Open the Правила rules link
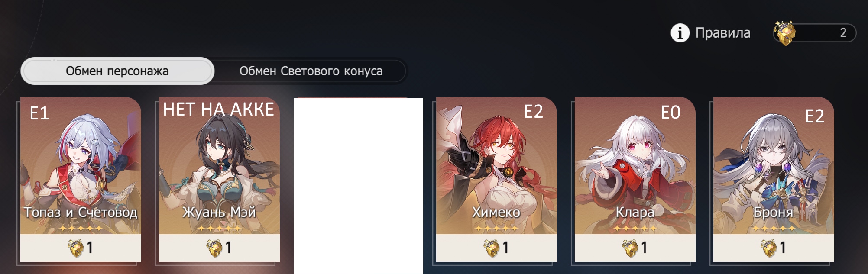868x274 pixels. tap(723, 33)
